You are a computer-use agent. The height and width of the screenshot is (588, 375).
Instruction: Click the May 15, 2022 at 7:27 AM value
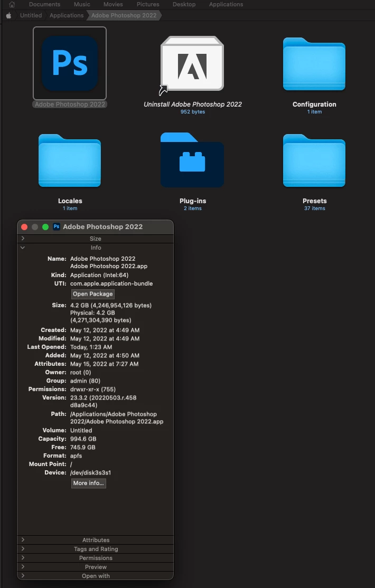point(105,364)
